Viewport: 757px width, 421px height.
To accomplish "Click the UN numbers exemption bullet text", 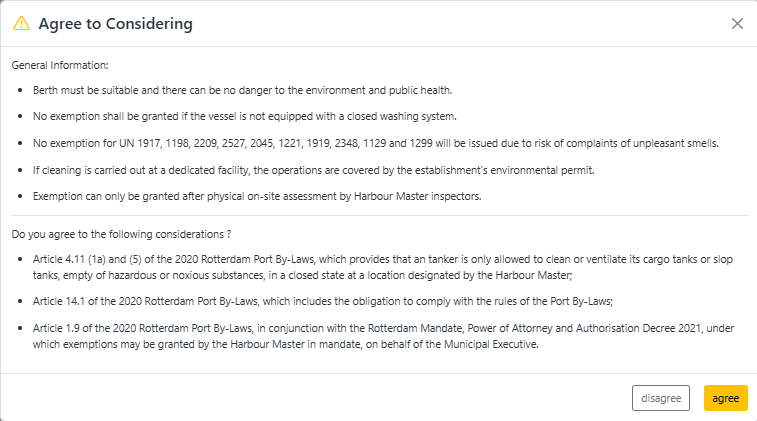I will coord(376,143).
